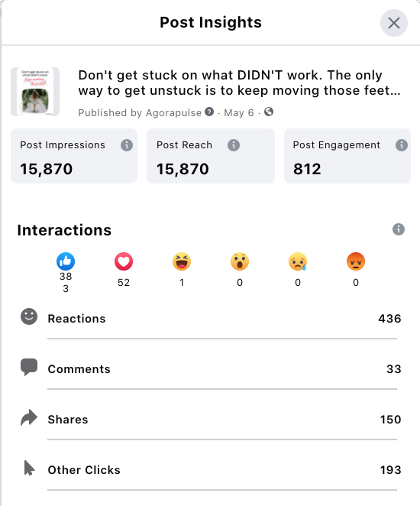Viewport: 420px width, 506px height.
Task: Select the Other Clicks row
Action: pos(209,469)
